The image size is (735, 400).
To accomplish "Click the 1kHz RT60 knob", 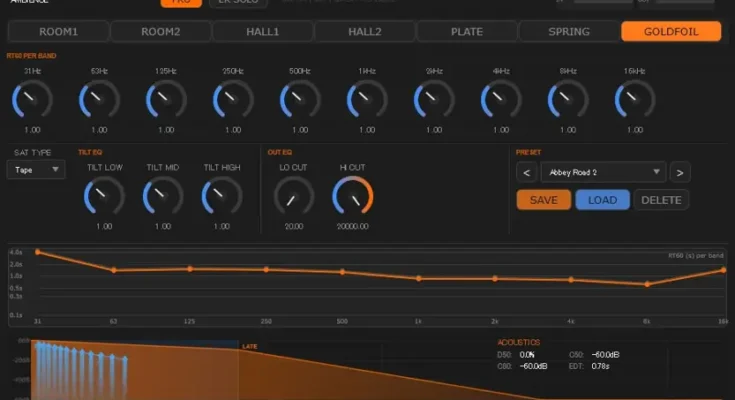I will [x=367, y=99].
